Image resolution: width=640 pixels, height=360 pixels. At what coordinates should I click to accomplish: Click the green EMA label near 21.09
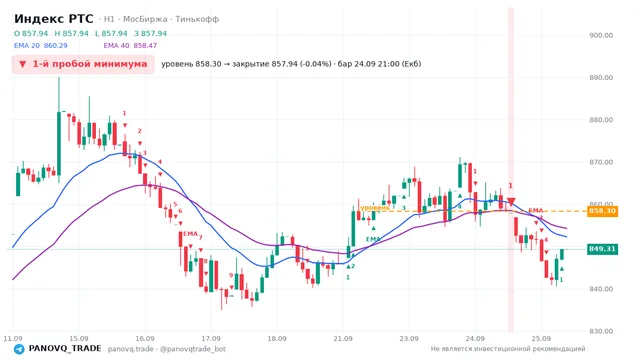click(373, 239)
